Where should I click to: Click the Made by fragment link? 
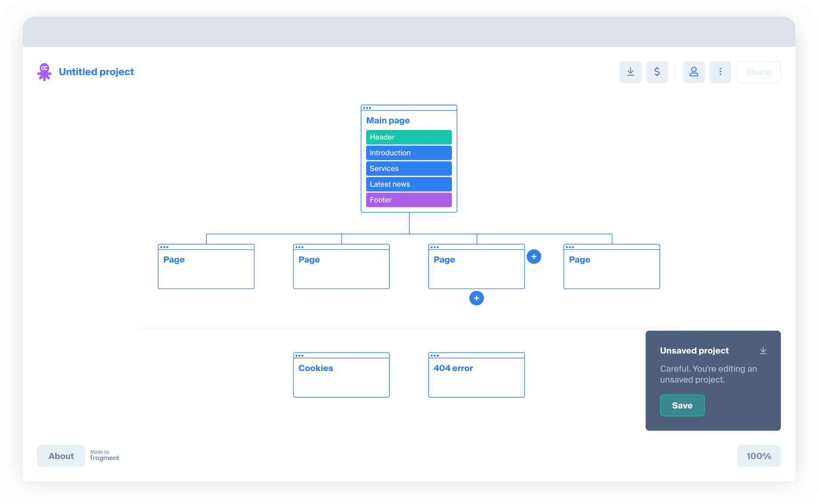[x=105, y=456]
